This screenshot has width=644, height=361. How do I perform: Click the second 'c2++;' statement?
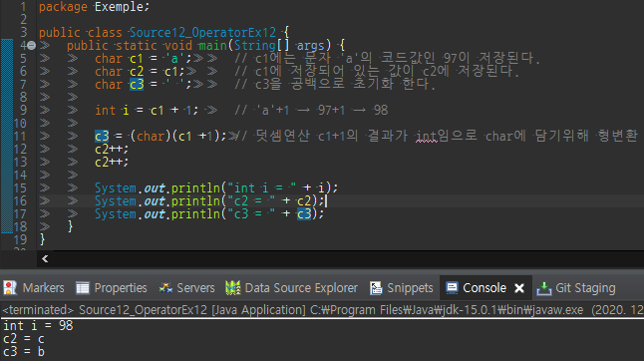pyautogui.click(x=112, y=162)
